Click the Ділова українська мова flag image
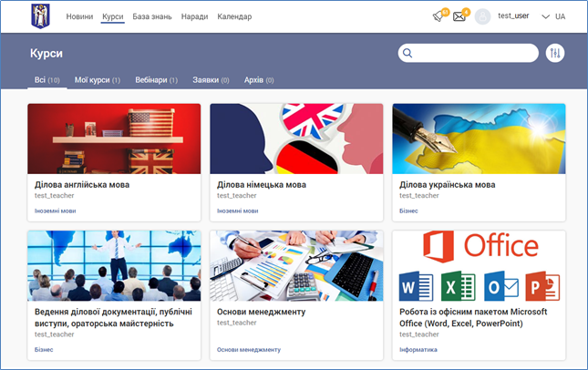Screen dimensions: 588x370 point(479,137)
